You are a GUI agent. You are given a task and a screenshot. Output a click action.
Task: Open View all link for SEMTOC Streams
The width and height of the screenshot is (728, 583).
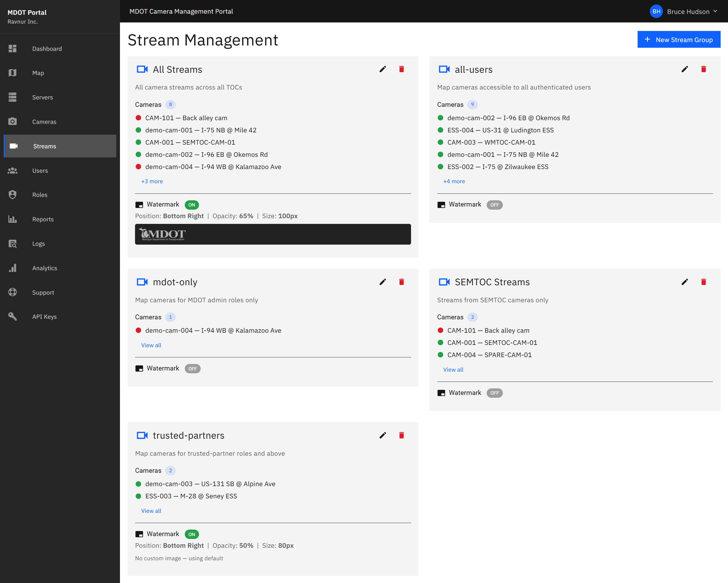pyautogui.click(x=453, y=369)
